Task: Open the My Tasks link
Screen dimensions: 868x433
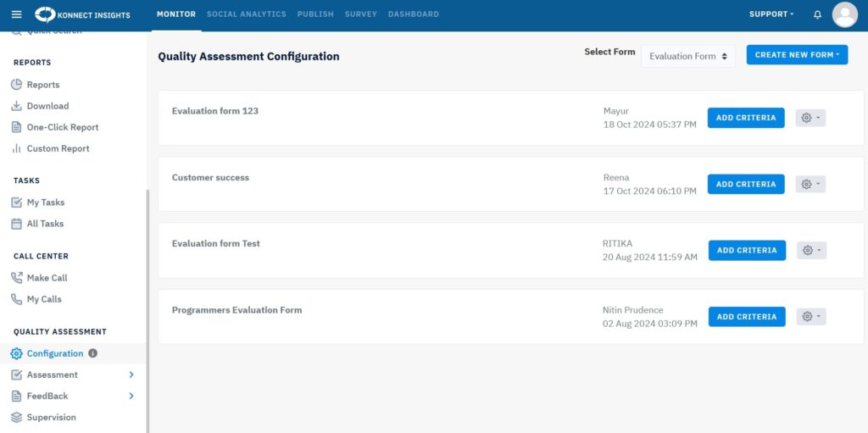Action: pos(46,203)
